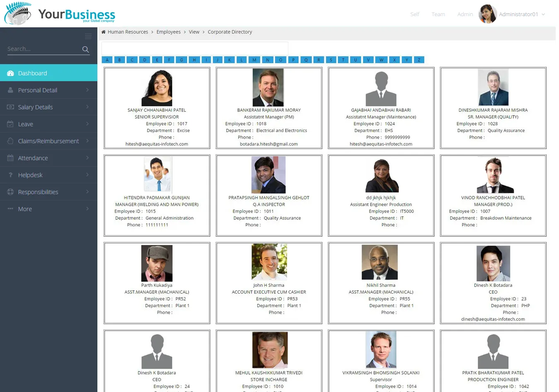
Task: Filter directory by letter D
Action: 145,60
